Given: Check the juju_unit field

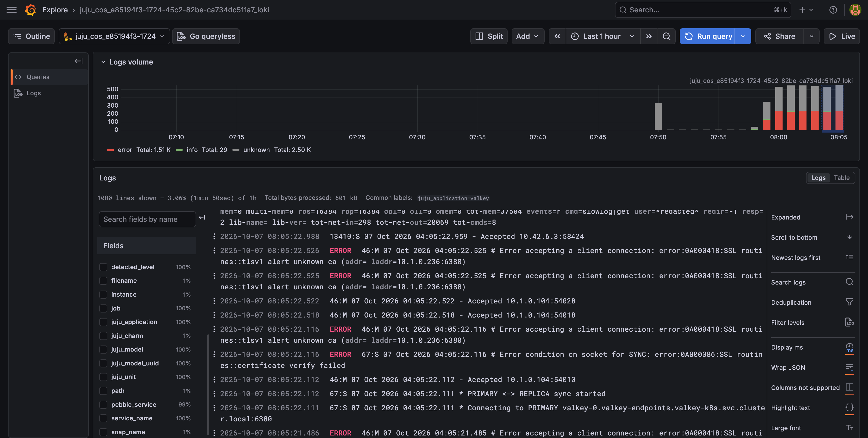Looking at the screenshot, I should click(x=103, y=377).
